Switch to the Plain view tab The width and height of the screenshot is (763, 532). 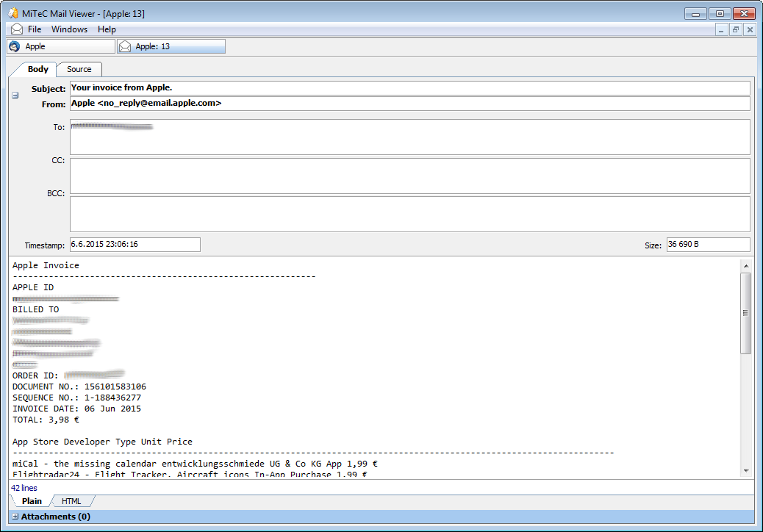(x=32, y=501)
